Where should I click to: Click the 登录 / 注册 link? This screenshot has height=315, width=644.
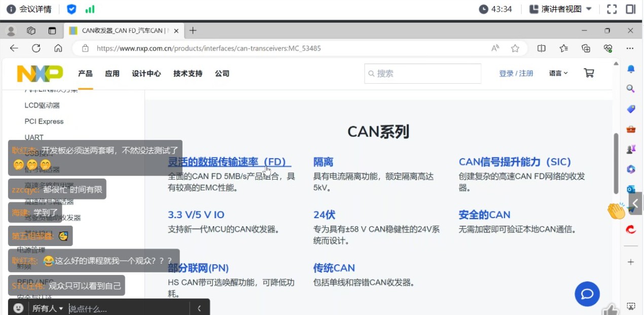516,74
